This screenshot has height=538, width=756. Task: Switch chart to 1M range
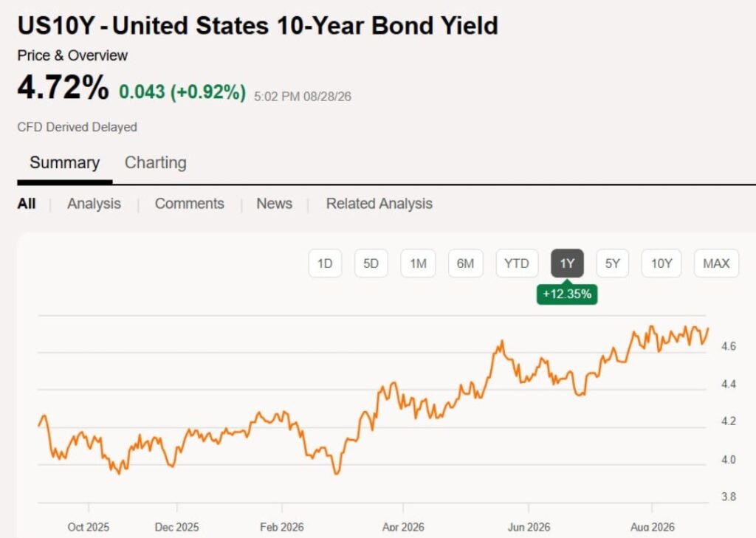[418, 263]
